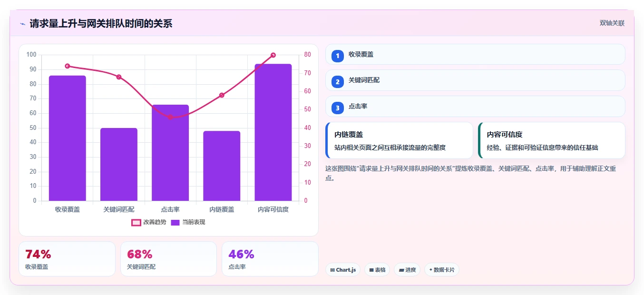Image resolution: width=644 pixels, height=295 pixels.
Task: Open the 收录覆盖 list item
Action: tap(475, 54)
